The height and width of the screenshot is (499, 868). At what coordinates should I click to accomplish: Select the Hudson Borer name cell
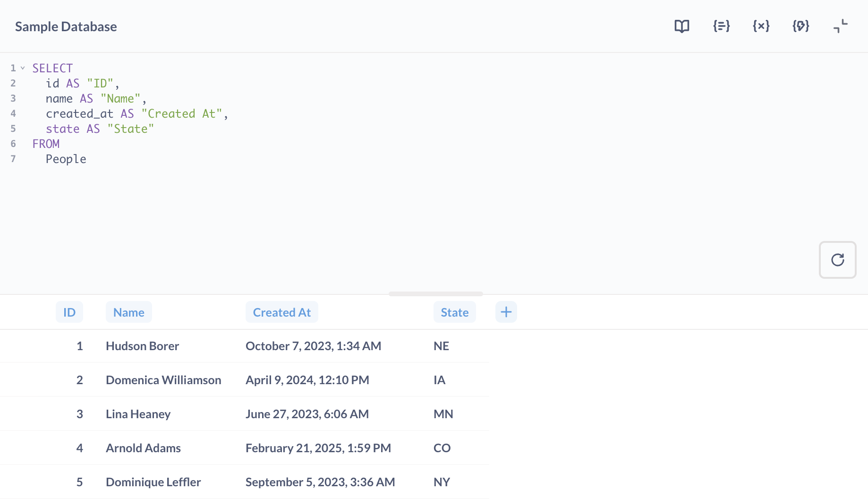(x=142, y=346)
